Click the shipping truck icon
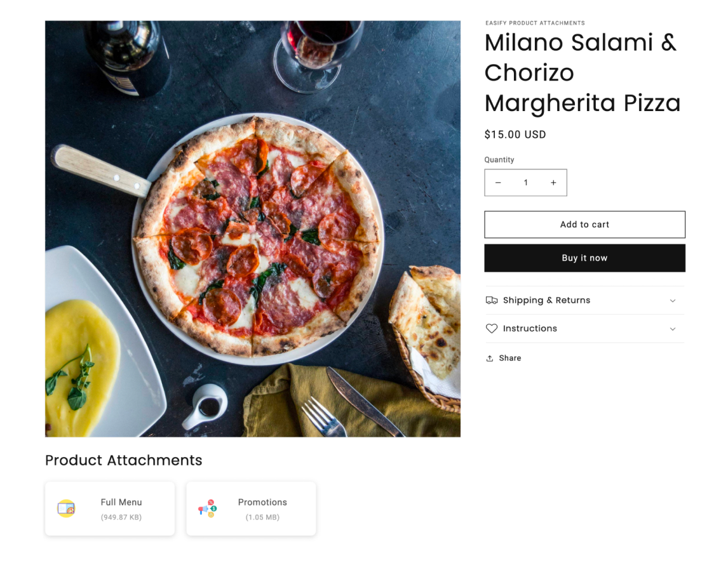This screenshot has height=563, width=728. click(x=492, y=300)
